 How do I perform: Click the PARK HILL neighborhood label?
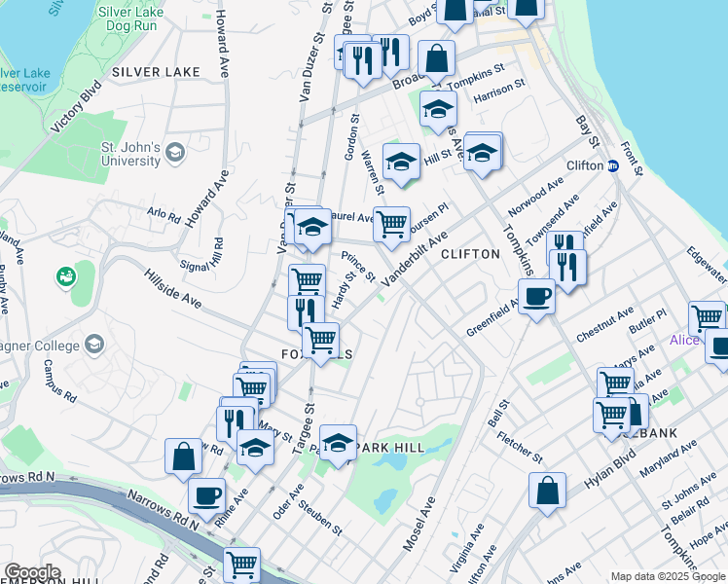[390, 448]
